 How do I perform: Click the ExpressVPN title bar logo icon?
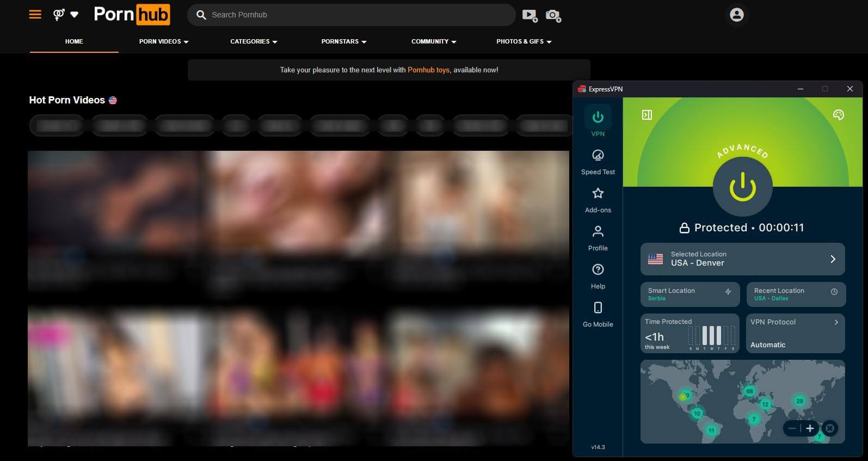click(x=582, y=89)
